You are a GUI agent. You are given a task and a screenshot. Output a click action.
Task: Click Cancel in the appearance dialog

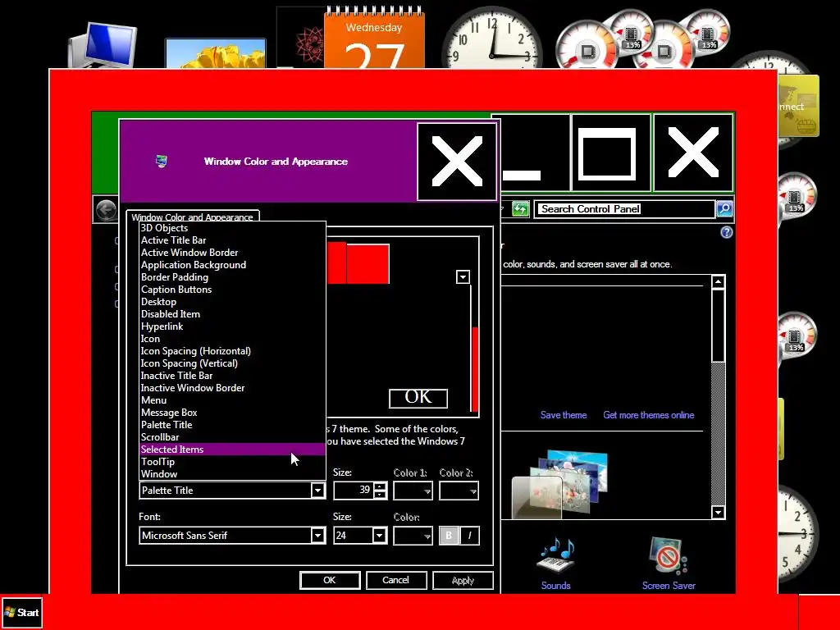point(396,580)
